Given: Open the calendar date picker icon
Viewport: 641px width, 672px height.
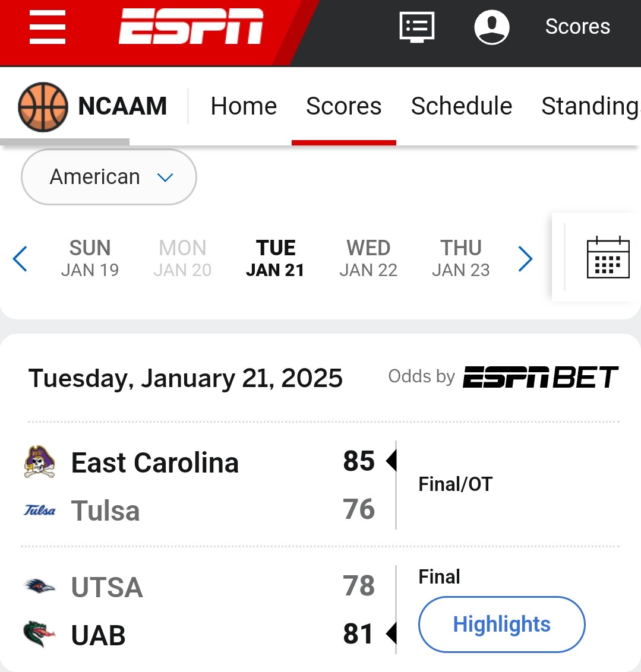Looking at the screenshot, I should [x=608, y=257].
